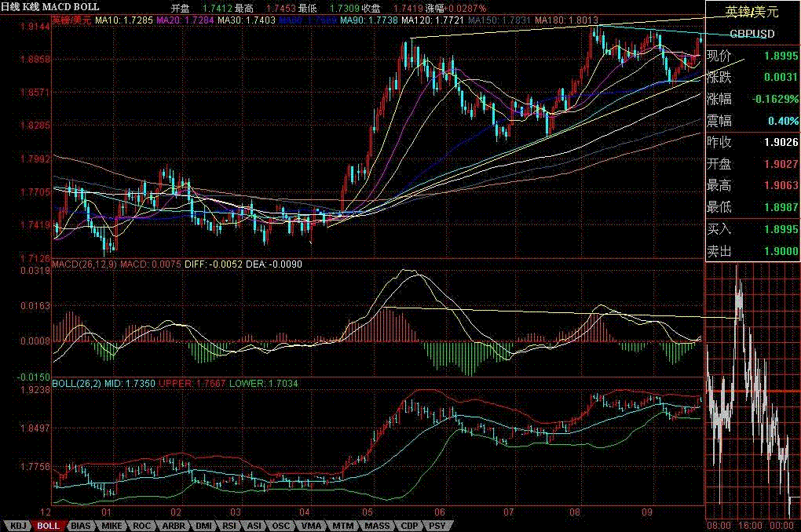Select the ASI indicator tab
The height and width of the screenshot is (532, 801).
click(254, 526)
